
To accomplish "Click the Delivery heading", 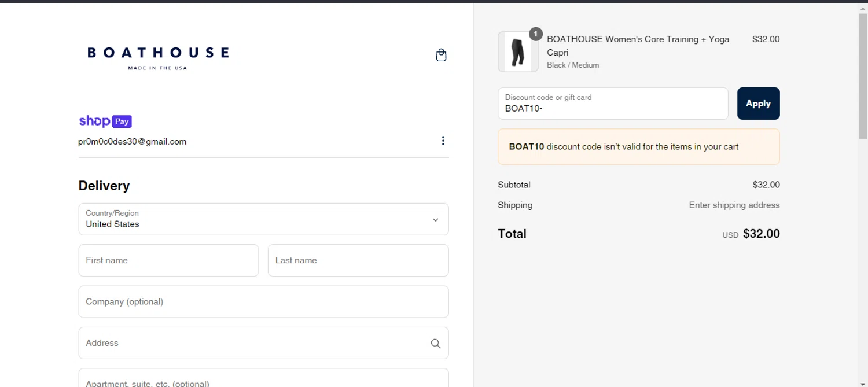I will coord(104,186).
